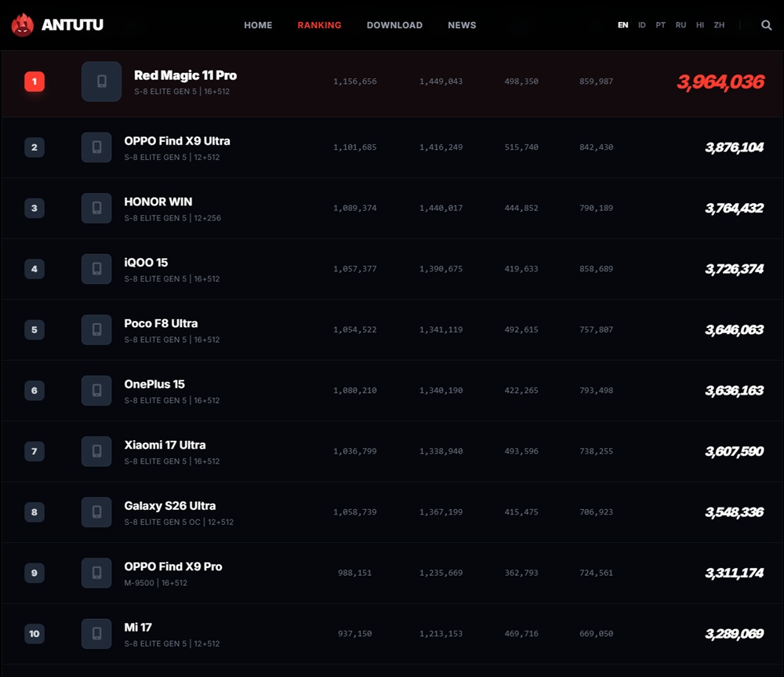The height and width of the screenshot is (677, 784).
Task: Click Mi 17 score 469,716
Action: click(521, 634)
